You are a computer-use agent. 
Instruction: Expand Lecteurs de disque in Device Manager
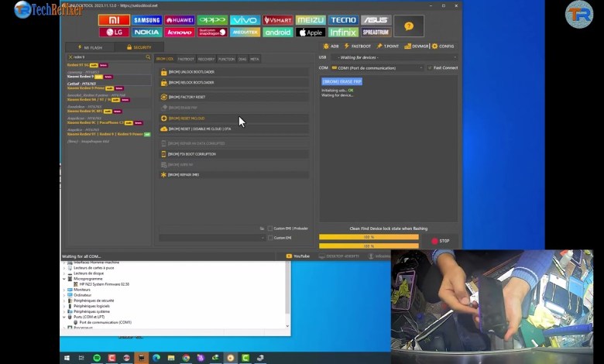(x=64, y=273)
